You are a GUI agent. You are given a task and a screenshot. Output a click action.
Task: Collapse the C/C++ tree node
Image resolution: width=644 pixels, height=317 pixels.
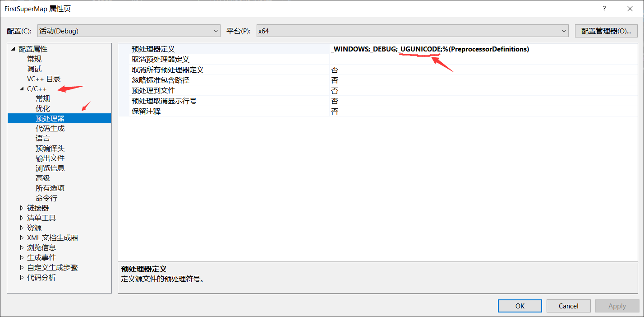click(21, 88)
